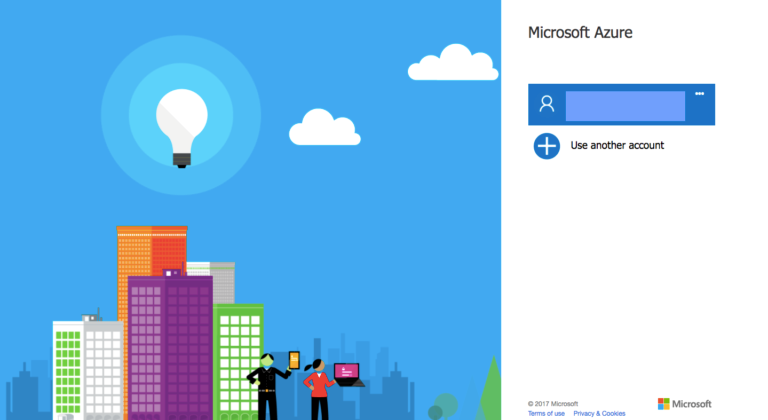768x420 pixels.
Task: Click the "Microsoft Azure" heading text
Action: click(x=580, y=32)
